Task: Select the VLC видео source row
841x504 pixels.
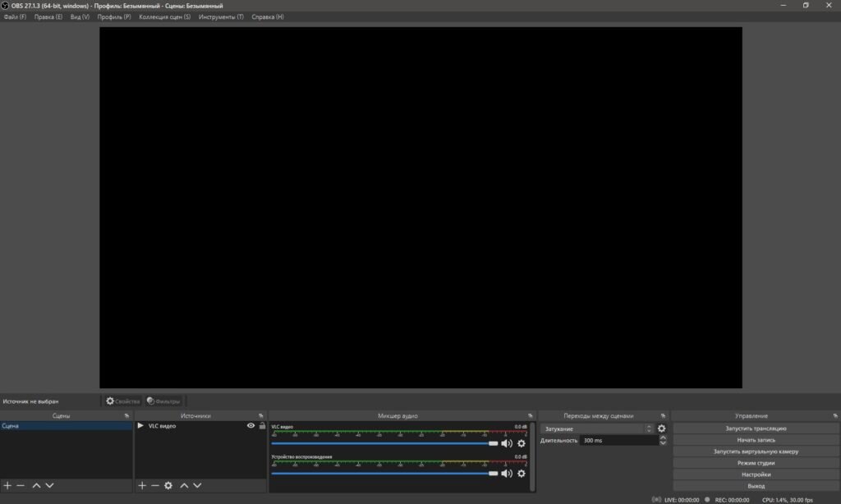Action: (x=200, y=426)
